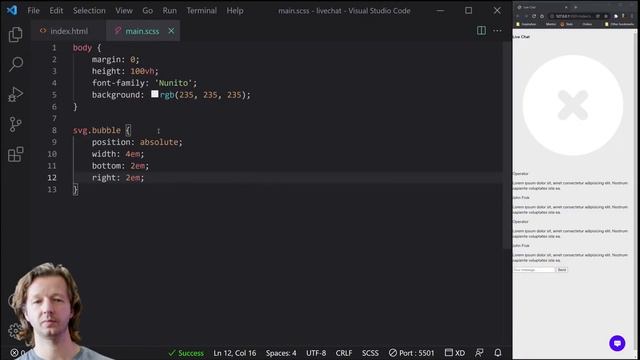Click '100vh' value on line 3
This screenshot has height=360, width=640.
click(x=142, y=71)
